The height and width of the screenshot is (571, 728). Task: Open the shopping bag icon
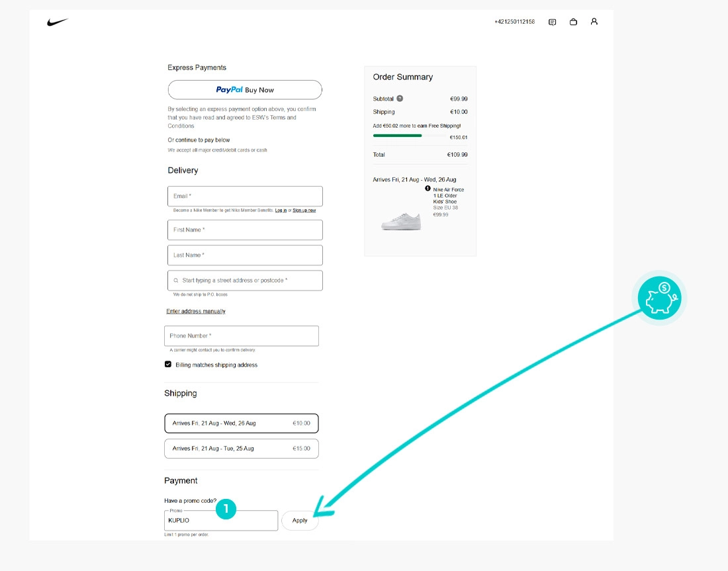pyautogui.click(x=573, y=22)
